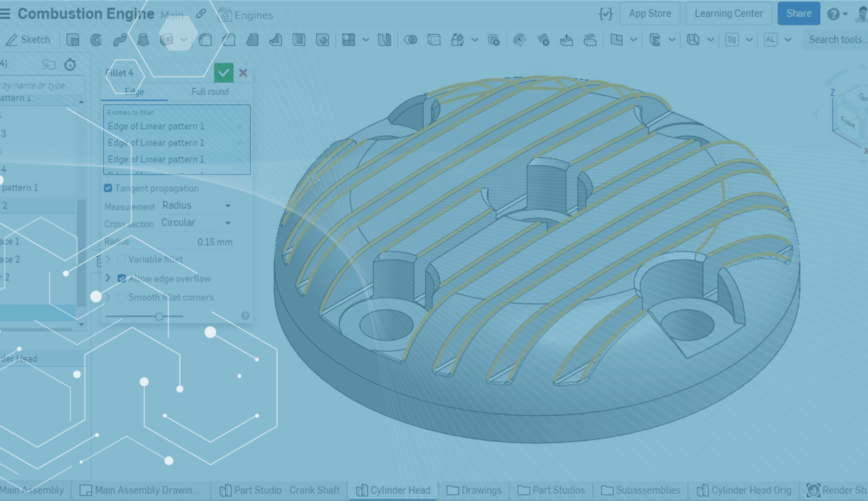
Task: Select the Shell tool
Action: point(299,40)
